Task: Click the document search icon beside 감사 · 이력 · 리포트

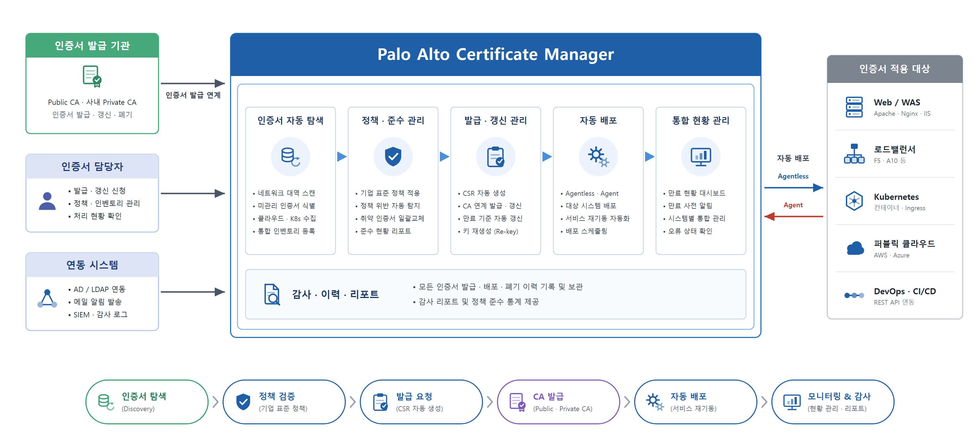Action: [x=272, y=295]
